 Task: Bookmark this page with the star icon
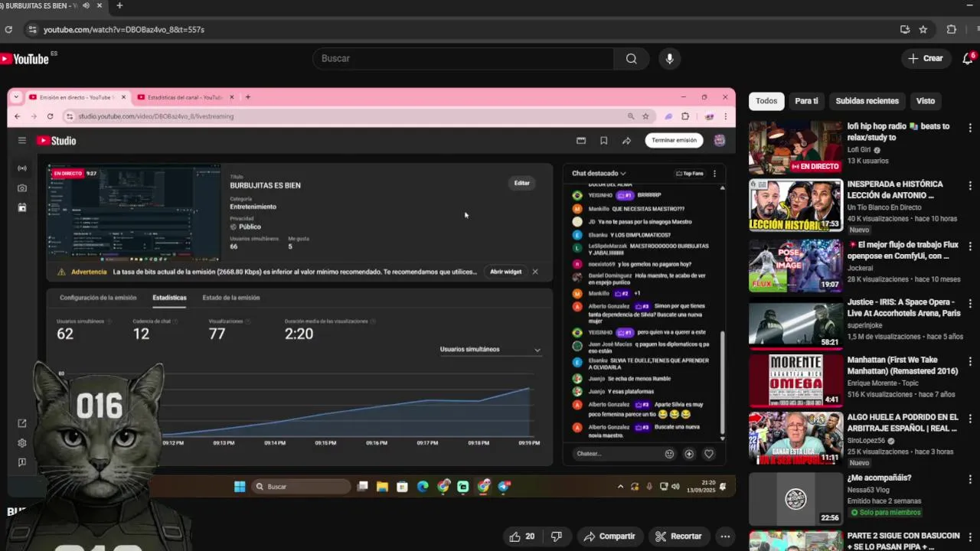pos(923,29)
